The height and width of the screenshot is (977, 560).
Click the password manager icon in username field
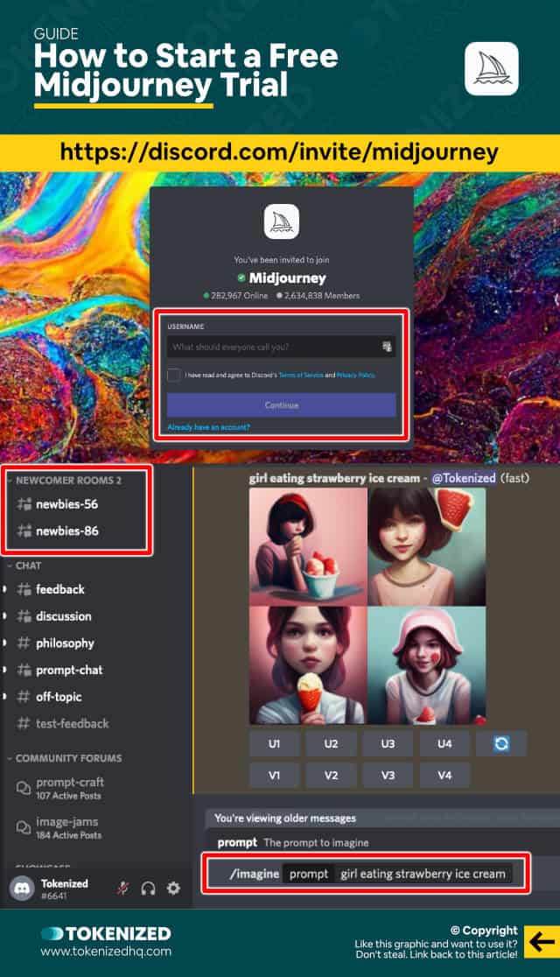coord(387,347)
